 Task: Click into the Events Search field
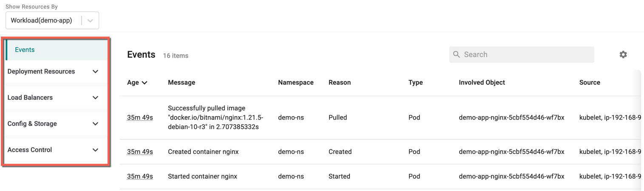point(522,54)
